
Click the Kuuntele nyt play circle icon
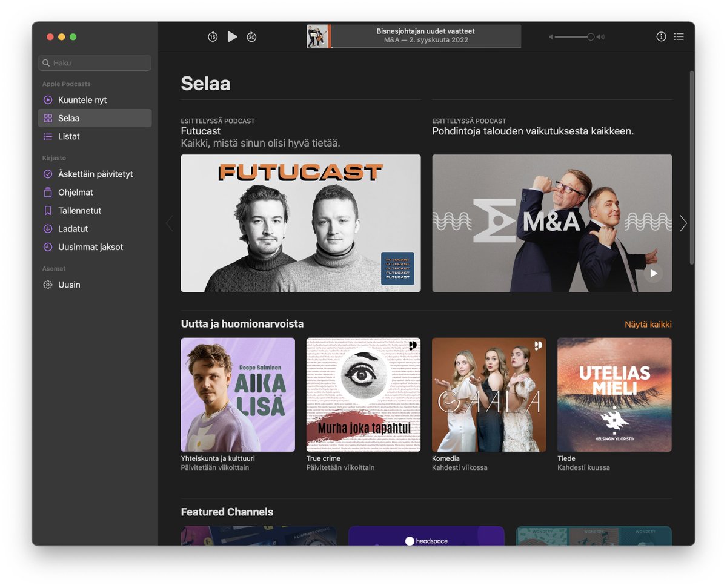[x=48, y=100]
